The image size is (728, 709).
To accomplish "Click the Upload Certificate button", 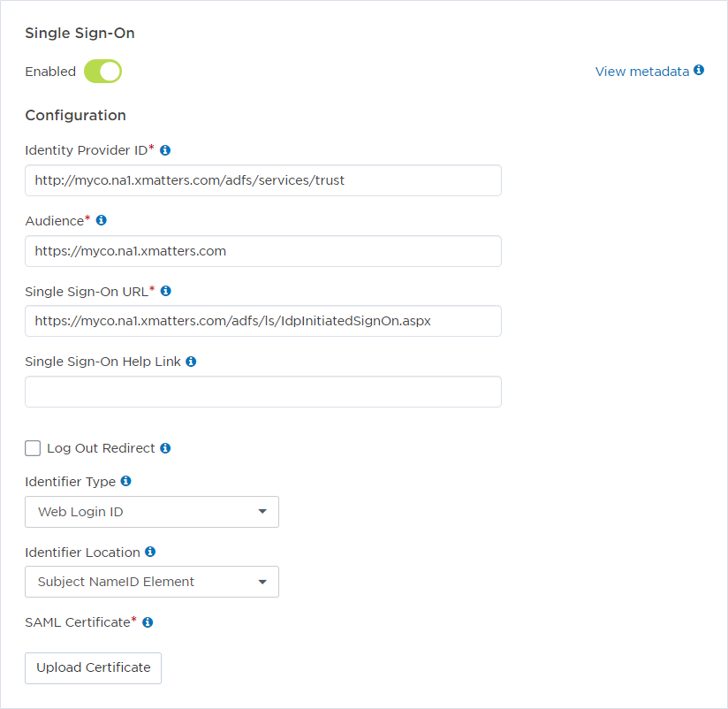I will tap(94, 668).
